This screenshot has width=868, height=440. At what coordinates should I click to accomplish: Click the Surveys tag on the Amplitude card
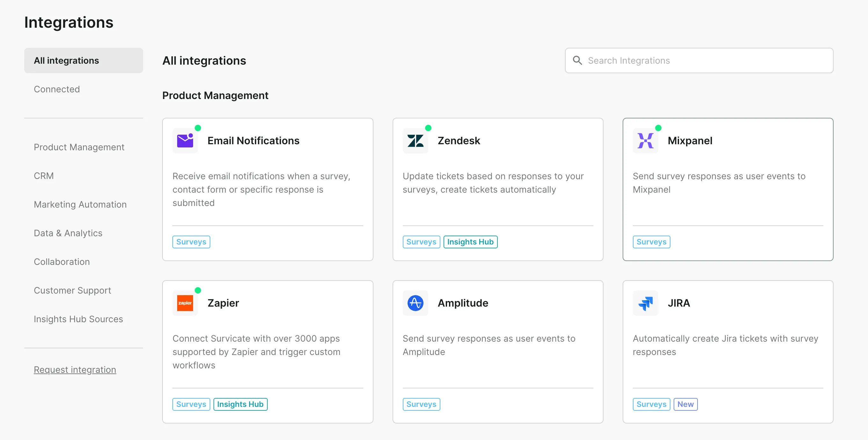click(x=421, y=404)
